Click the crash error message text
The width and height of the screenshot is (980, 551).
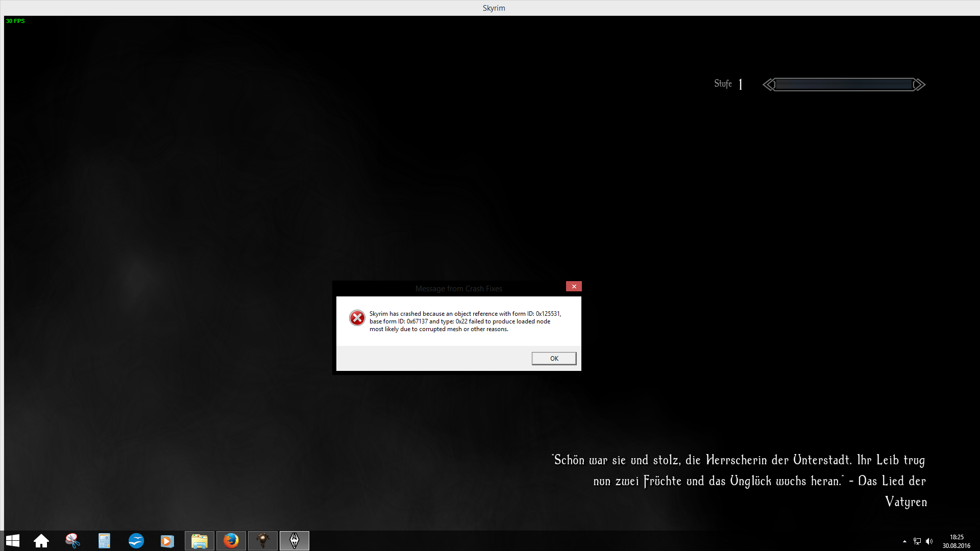(x=464, y=321)
